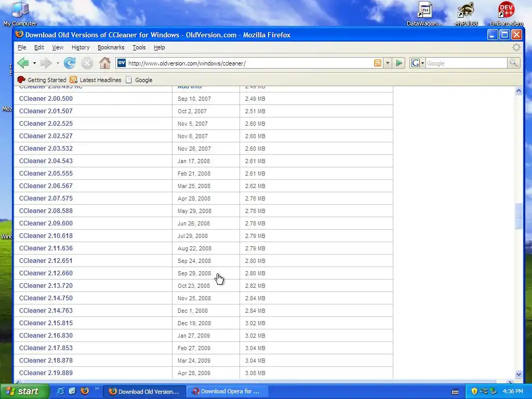532x399 pixels.
Task: Open the CCleaner 2.10.618 link
Action: [46, 236]
